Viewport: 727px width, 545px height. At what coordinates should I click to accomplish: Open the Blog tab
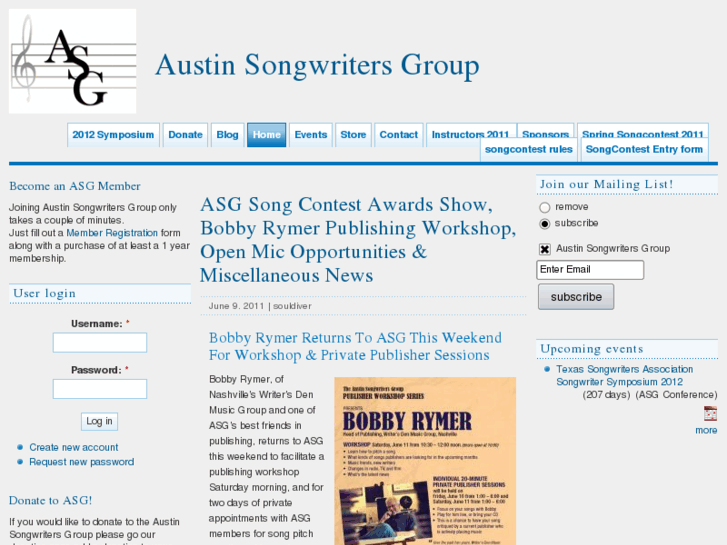227,135
